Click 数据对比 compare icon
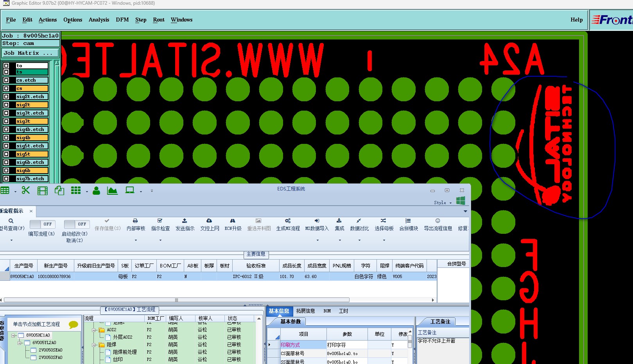The width and height of the screenshot is (633, 364). (x=359, y=221)
